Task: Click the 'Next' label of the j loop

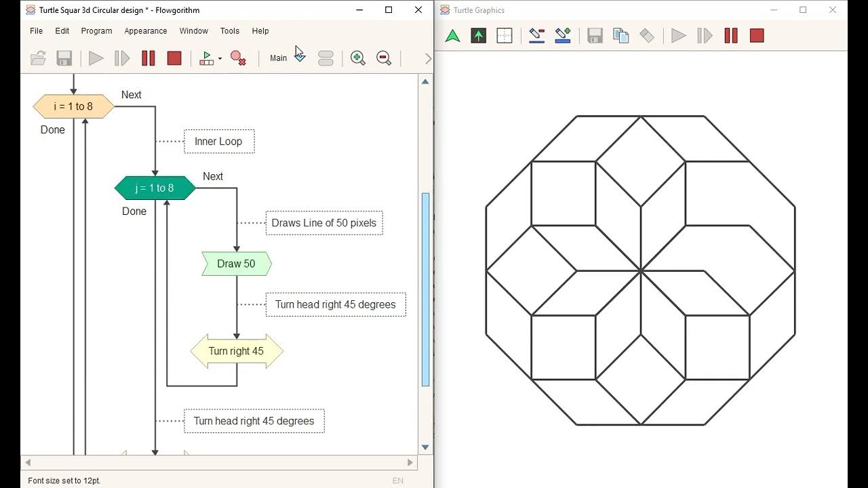Action: coord(213,176)
